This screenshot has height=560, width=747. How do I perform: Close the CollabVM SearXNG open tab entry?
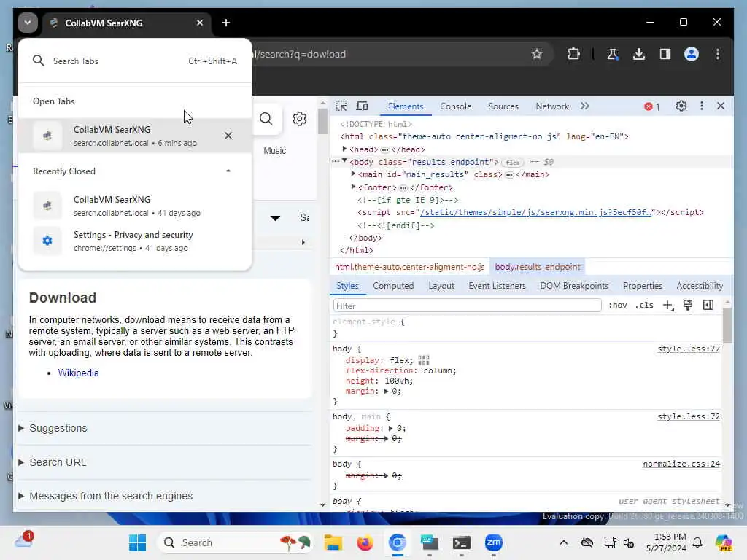[x=228, y=136]
